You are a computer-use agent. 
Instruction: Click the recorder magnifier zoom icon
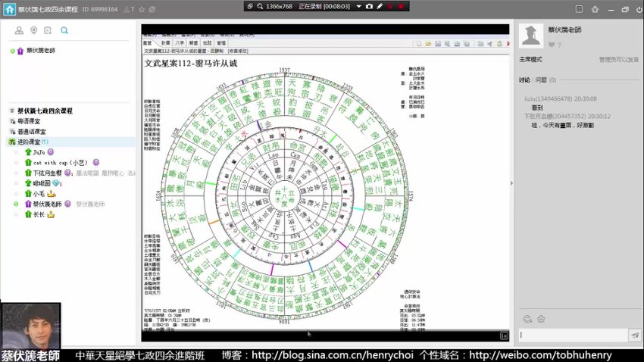click(260, 6)
